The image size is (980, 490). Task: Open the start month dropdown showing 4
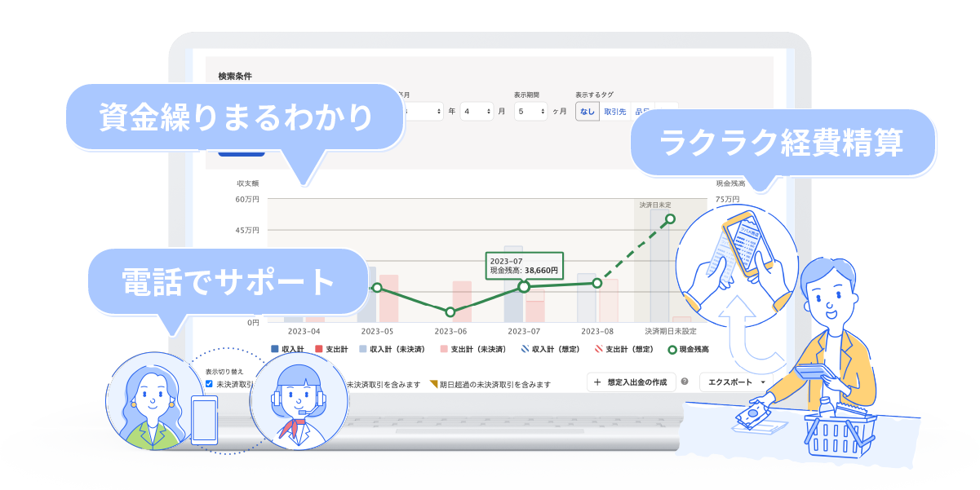[x=477, y=111]
